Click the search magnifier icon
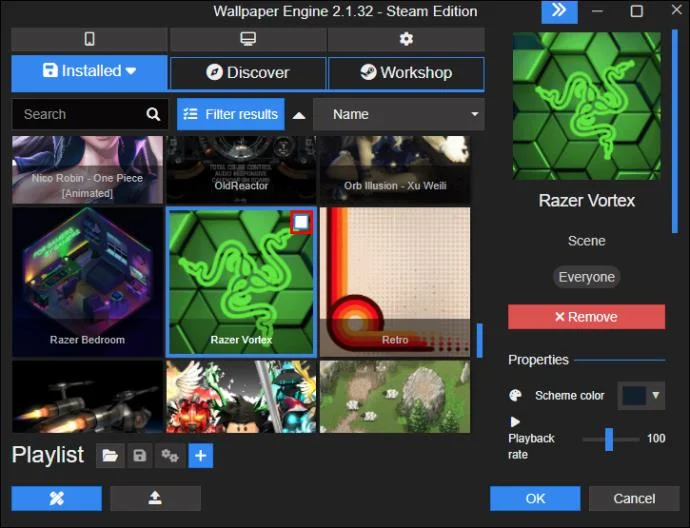 click(x=153, y=114)
